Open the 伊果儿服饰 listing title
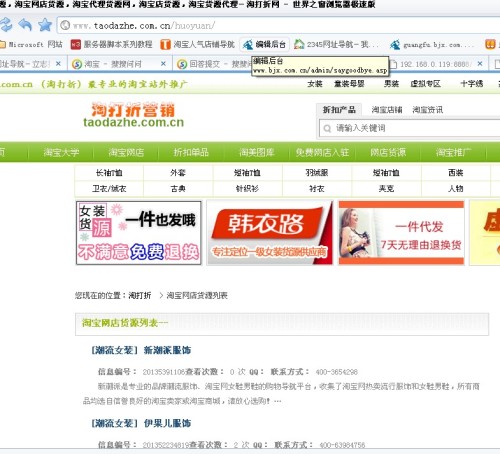The height and width of the screenshot is (454, 500). [167, 423]
